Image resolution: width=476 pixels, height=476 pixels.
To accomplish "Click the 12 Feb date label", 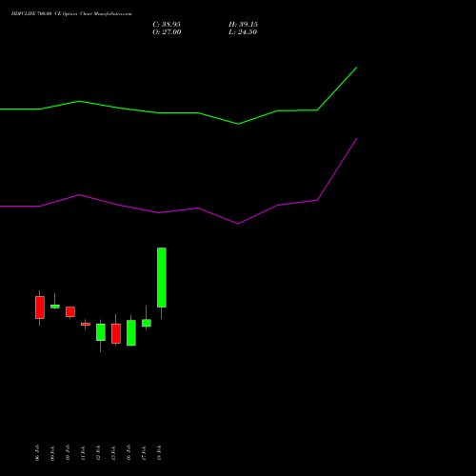I will click(x=98, y=453).
